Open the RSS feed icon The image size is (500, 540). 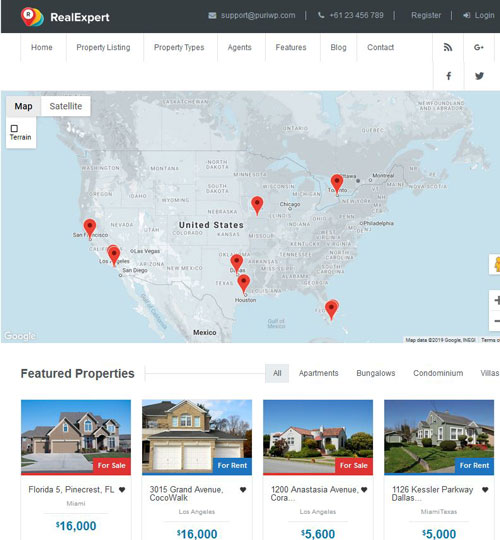[x=448, y=48]
